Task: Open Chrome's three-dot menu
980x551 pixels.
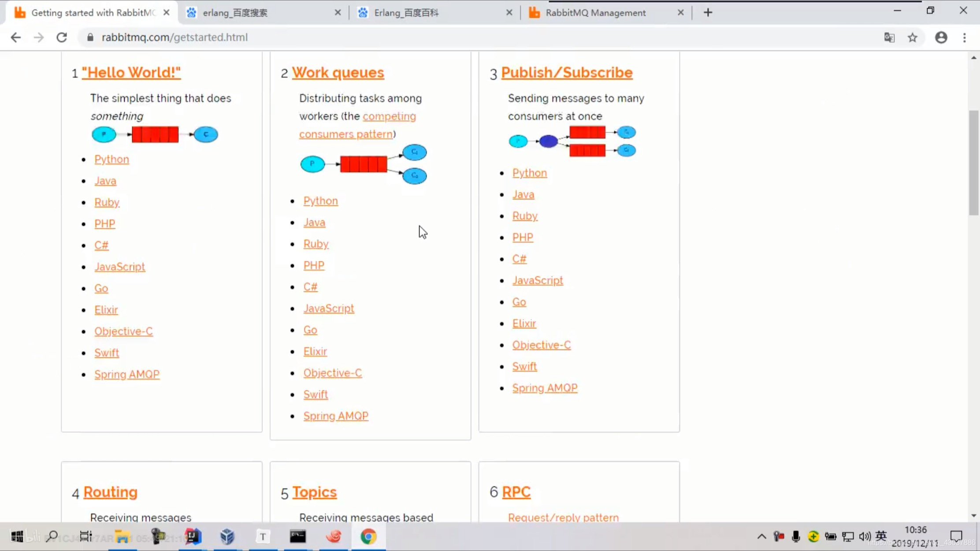Action: (965, 37)
